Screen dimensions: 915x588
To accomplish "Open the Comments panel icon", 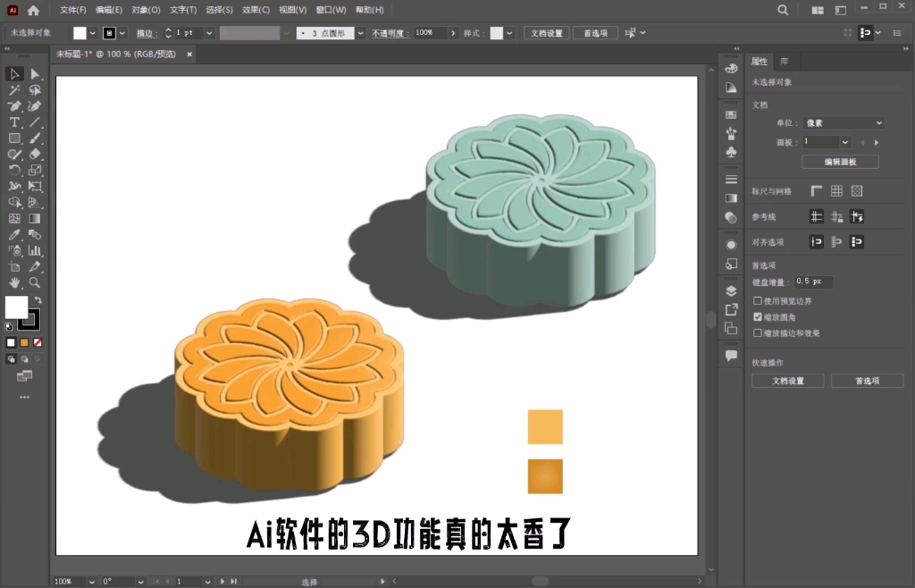I will tap(731, 356).
